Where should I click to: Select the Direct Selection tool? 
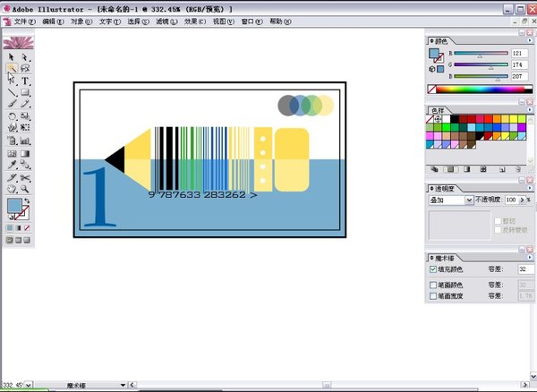(x=25, y=56)
